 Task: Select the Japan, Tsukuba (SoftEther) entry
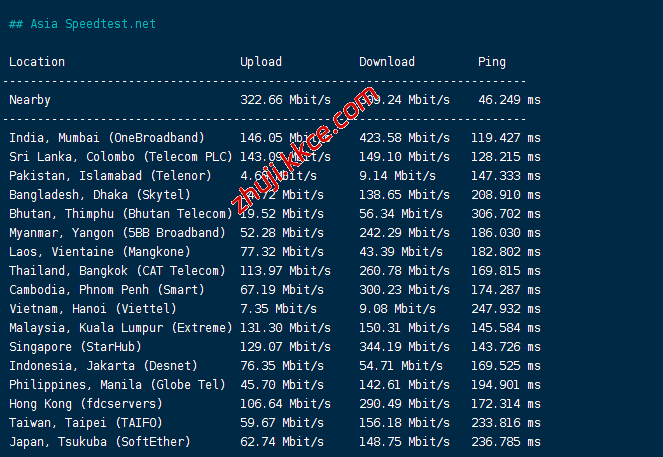(x=100, y=442)
